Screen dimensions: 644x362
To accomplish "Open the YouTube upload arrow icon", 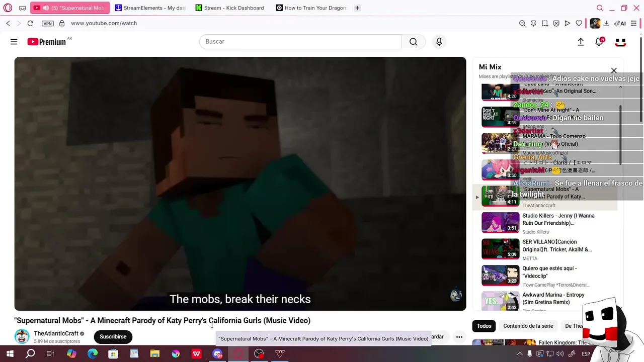I will [x=581, y=42].
